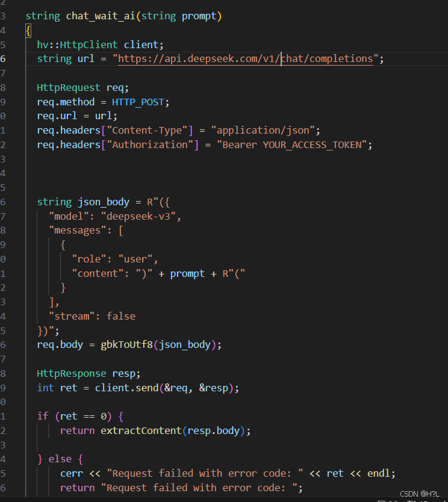Click the cerr output statement

click(228, 474)
